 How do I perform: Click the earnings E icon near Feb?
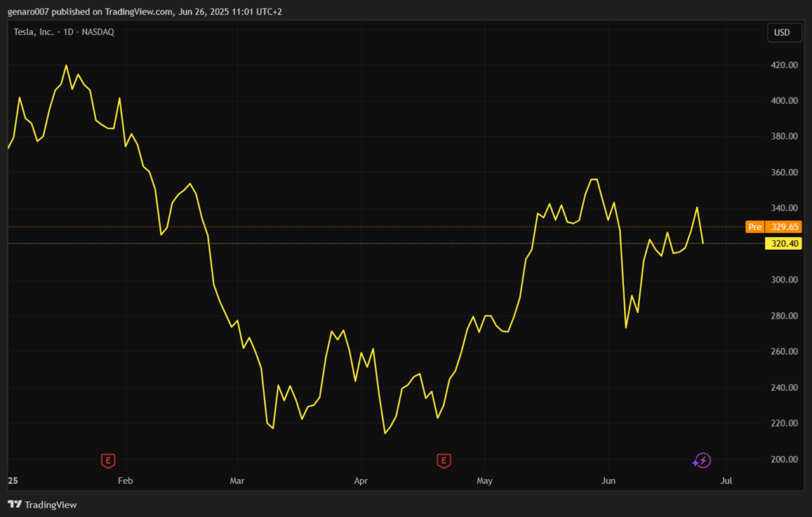tap(109, 461)
